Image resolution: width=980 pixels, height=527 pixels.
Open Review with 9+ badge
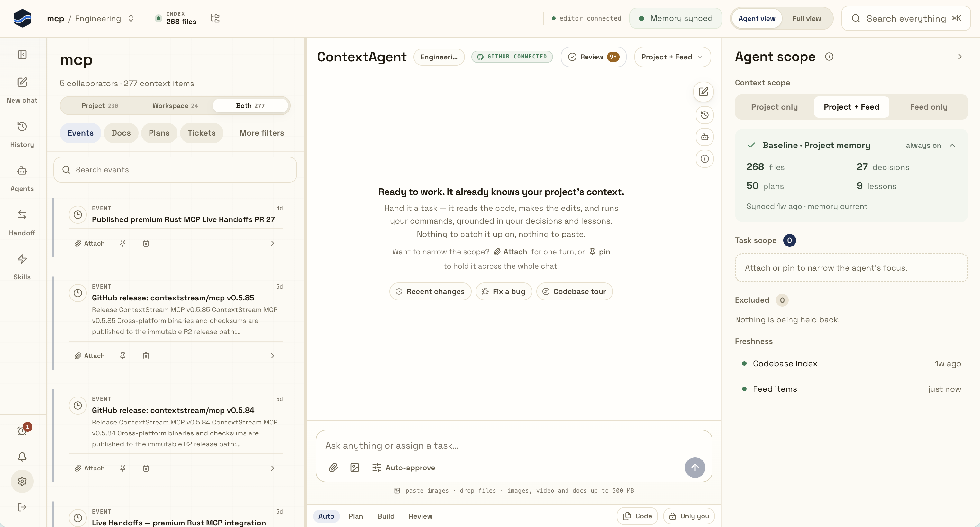(594, 57)
